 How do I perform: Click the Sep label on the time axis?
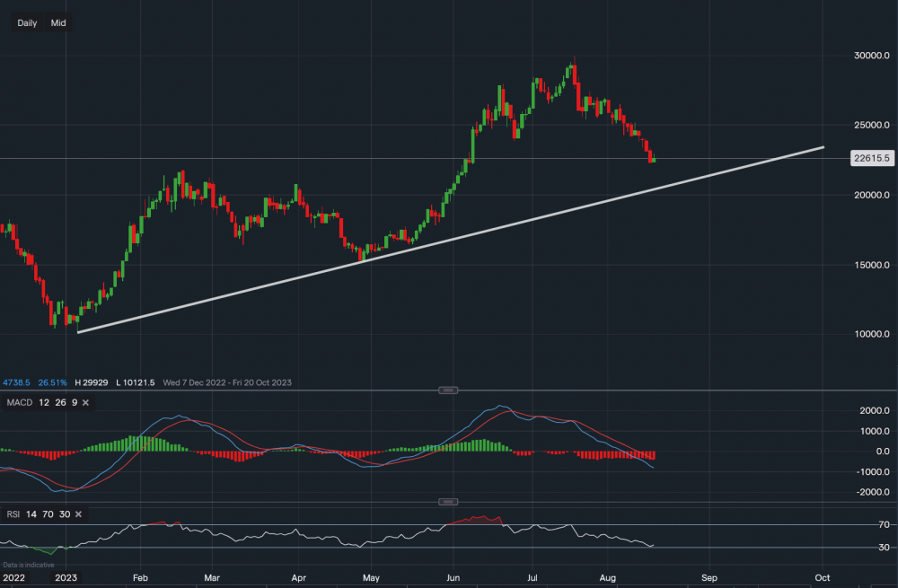709,577
